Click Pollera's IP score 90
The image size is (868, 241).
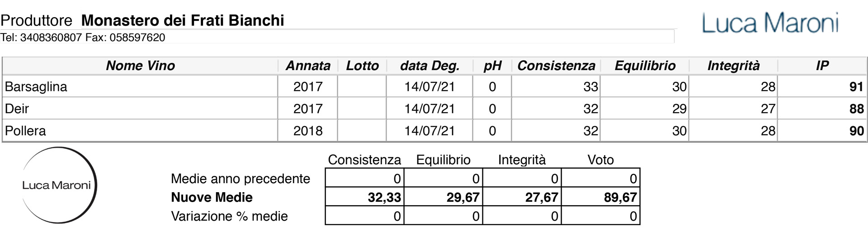pos(856,131)
